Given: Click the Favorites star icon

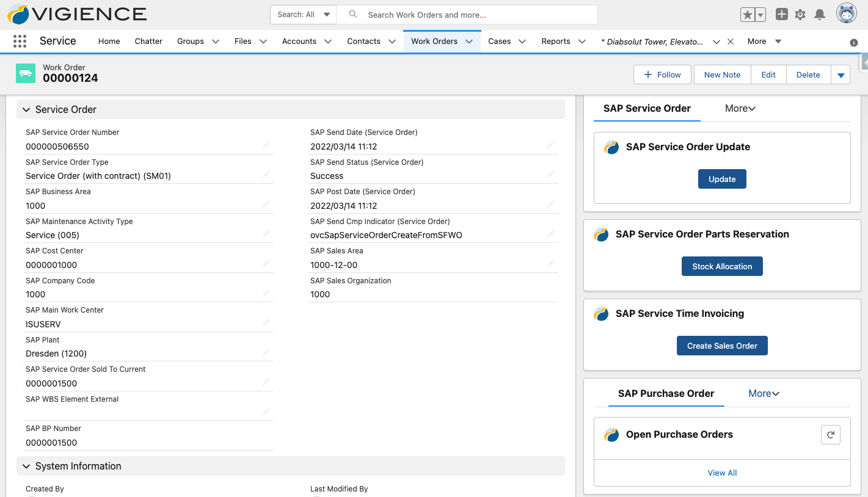Looking at the screenshot, I should pyautogui.click(x=747, y=15).
